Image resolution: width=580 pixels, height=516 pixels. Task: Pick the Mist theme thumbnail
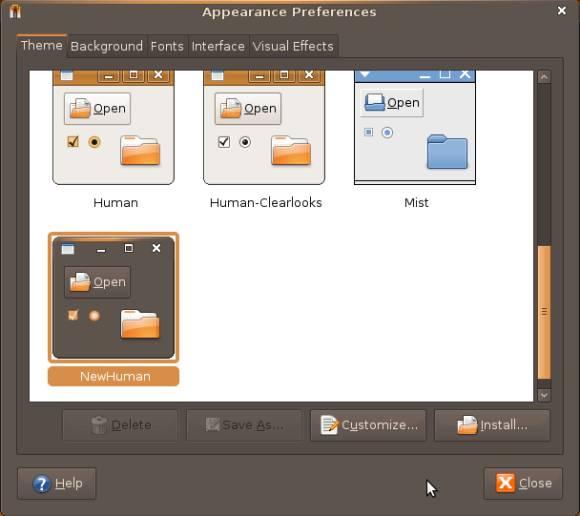point(415,127)
